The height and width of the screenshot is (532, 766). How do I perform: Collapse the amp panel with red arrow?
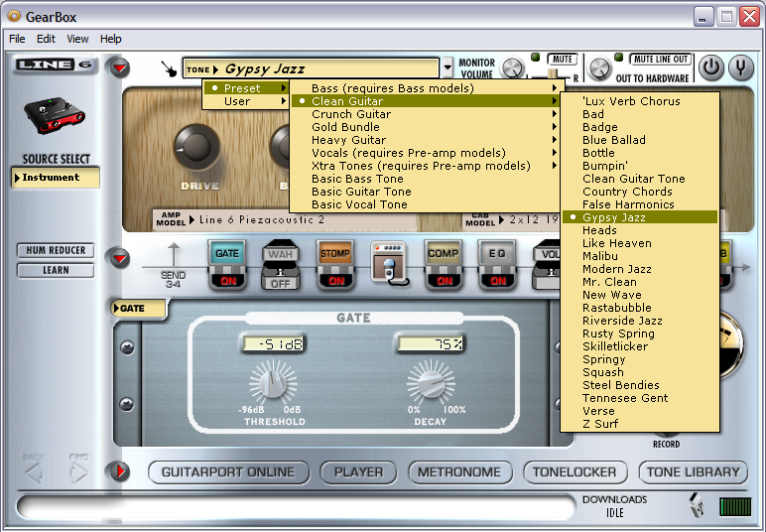pos(120,68)
